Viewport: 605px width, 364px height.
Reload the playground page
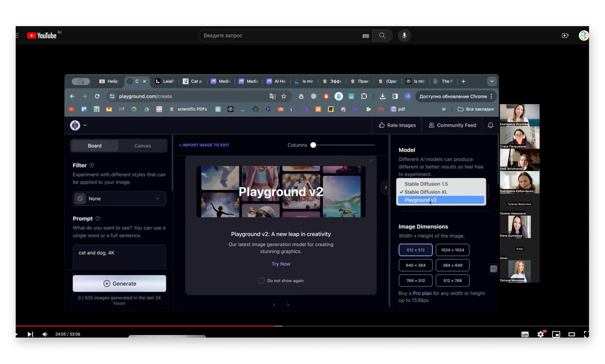tap(97, 96)
